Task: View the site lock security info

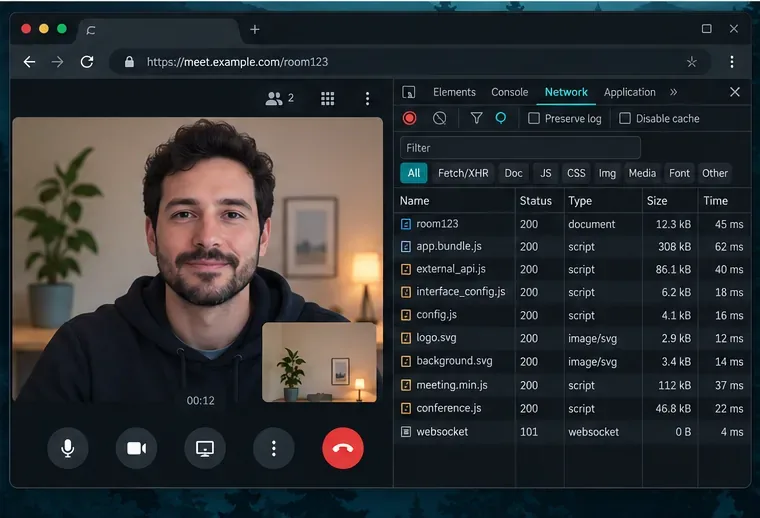Action: point(129,62)
